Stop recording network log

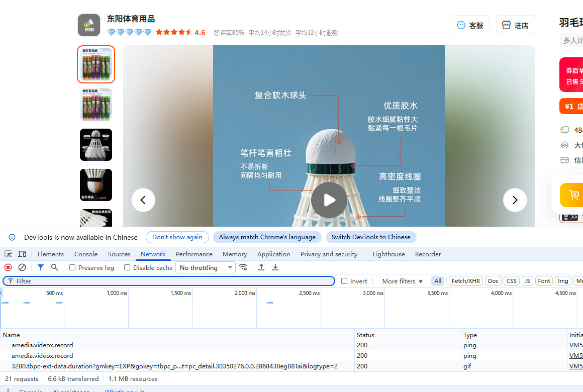[x=8, y=268]
